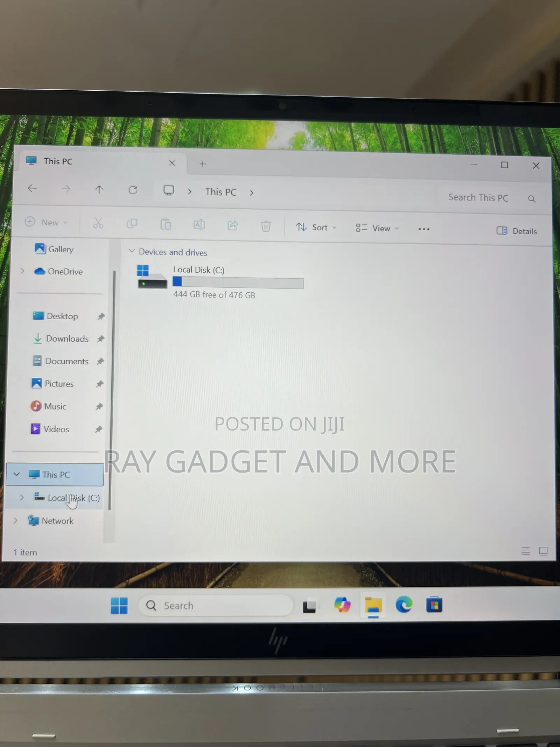560x747 pixels.
Task: Open Microsoft Store from taskbar
Action: 434,605
